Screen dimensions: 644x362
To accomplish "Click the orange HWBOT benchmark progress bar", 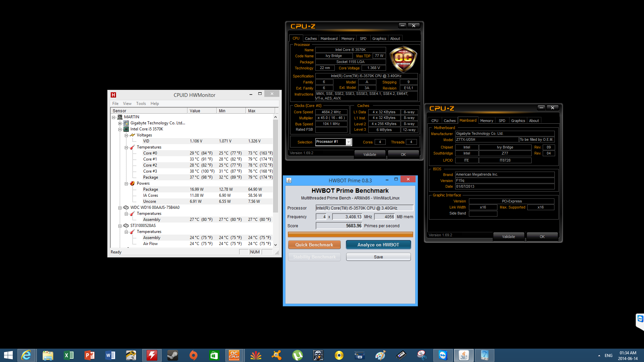I will click(350, 234).
